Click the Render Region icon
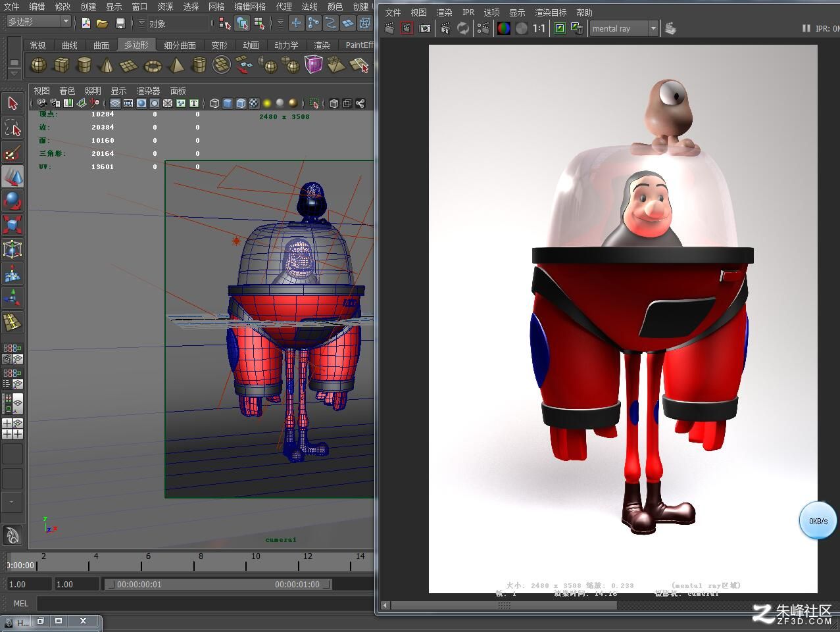Screen dimensions: 840x632 coord(407,28)
